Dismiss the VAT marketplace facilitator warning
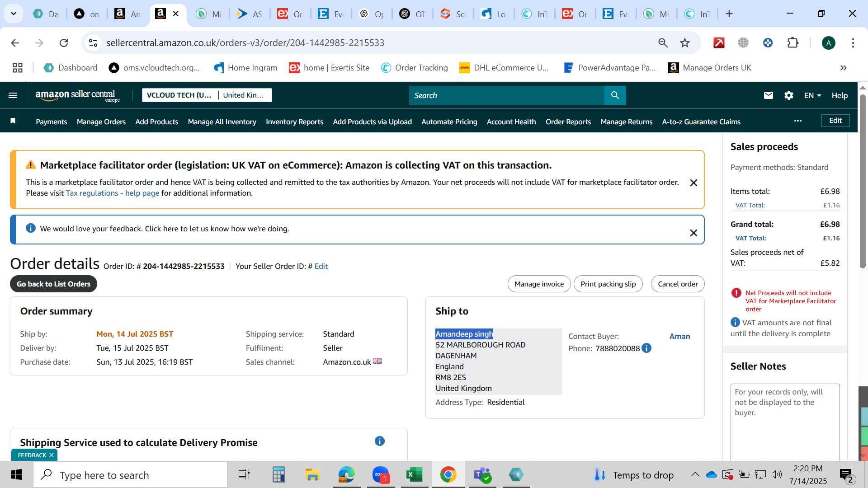The height and width of the screenshot is (488, 868). (x=693, y=183)
